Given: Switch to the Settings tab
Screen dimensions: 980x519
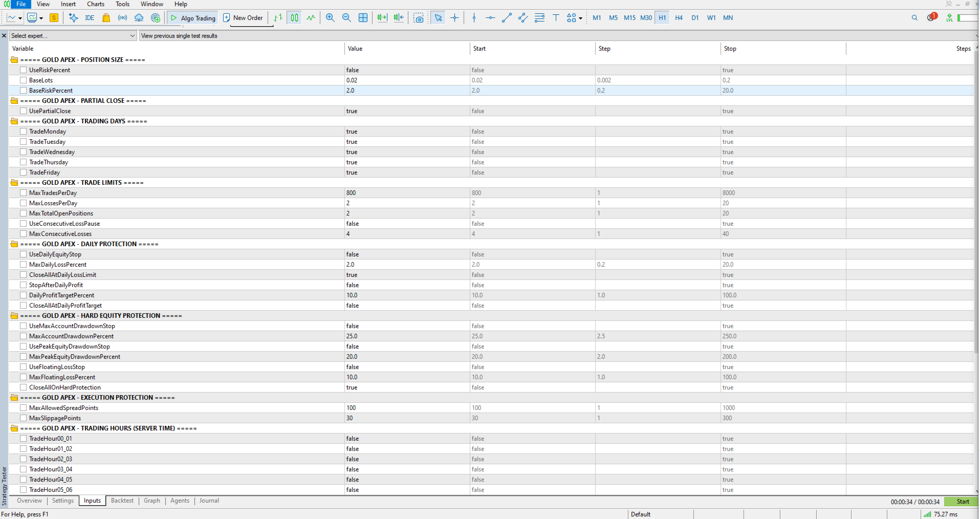Looking at the screenshot, I should click(63, 501).
